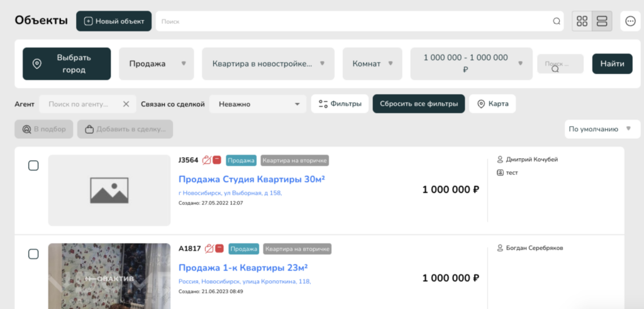Click red minus icon on listing J3564
Screen dimensions: 644x309
pos(216,160)
